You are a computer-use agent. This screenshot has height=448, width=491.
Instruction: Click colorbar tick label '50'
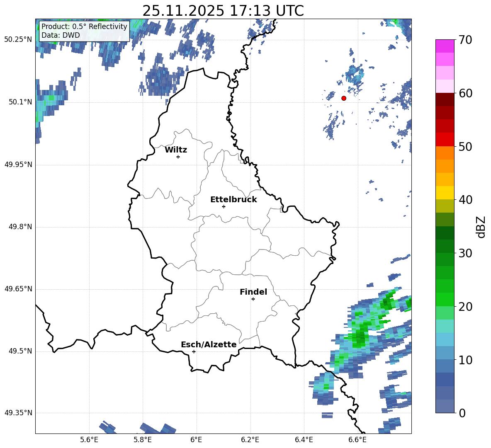(465, 147)
